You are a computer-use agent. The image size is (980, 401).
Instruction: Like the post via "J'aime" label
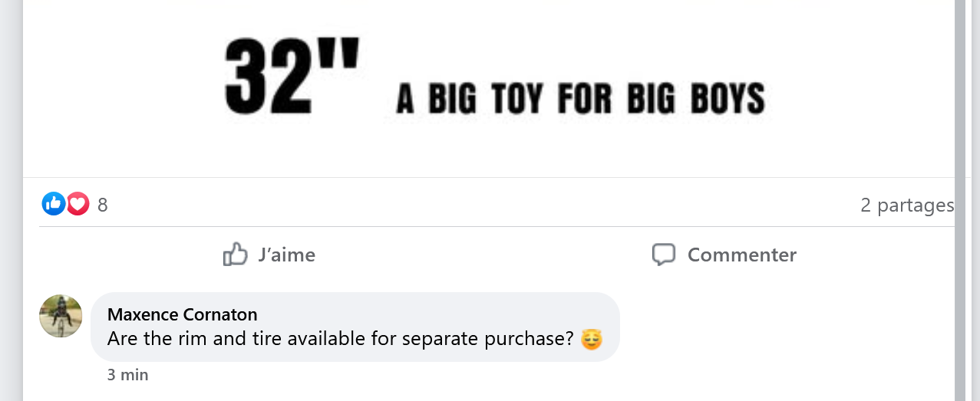click(x=287, y=255)
